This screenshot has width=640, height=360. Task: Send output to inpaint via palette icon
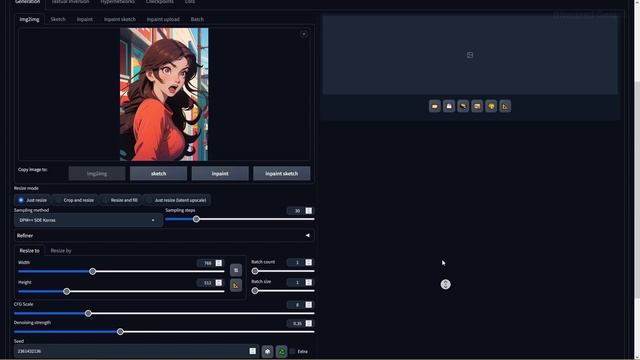491,106
